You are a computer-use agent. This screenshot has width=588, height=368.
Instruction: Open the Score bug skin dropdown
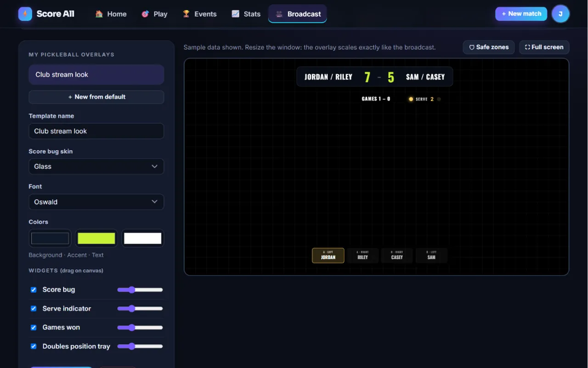pyautogui.click(x=96, y=167)
